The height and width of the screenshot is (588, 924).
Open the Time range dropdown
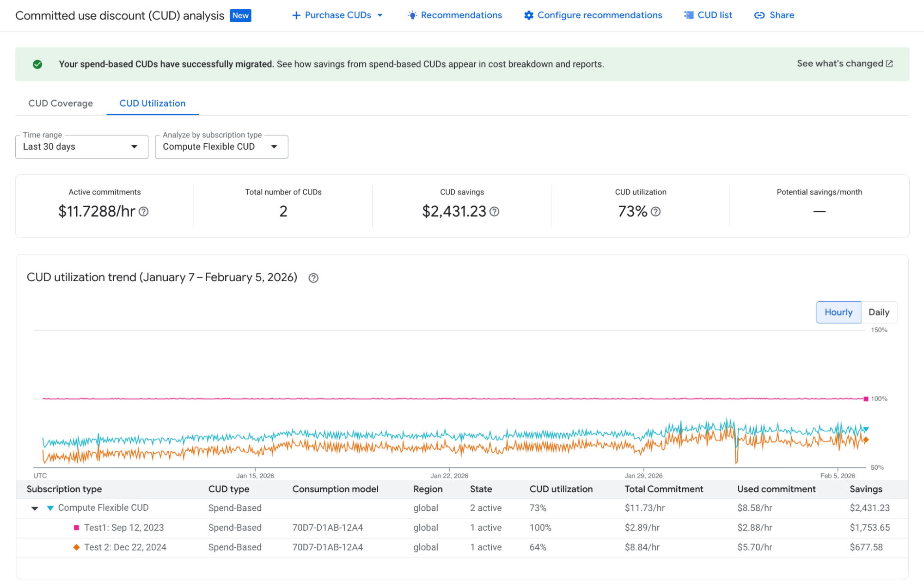pos(81,147)
